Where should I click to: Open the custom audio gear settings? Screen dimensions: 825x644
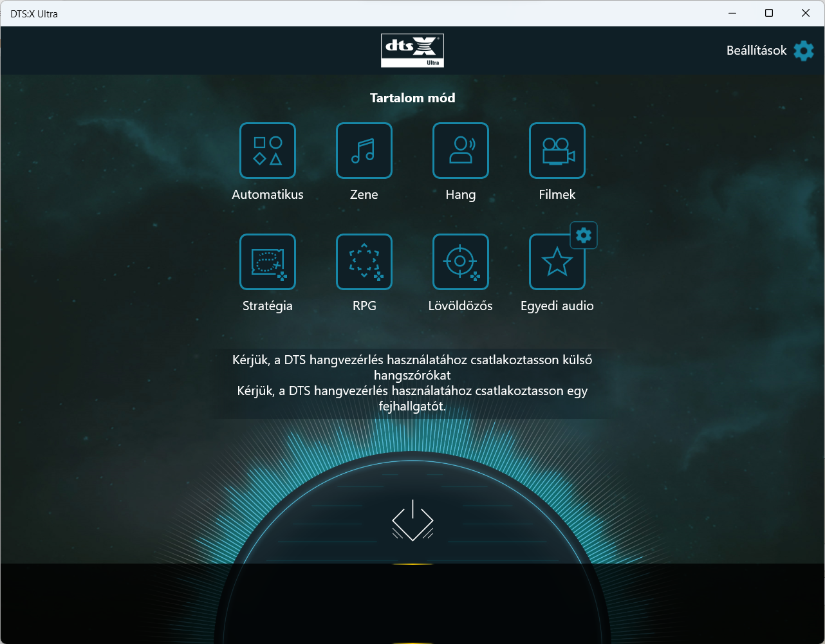pyautogui.click(x=584, y=235)
